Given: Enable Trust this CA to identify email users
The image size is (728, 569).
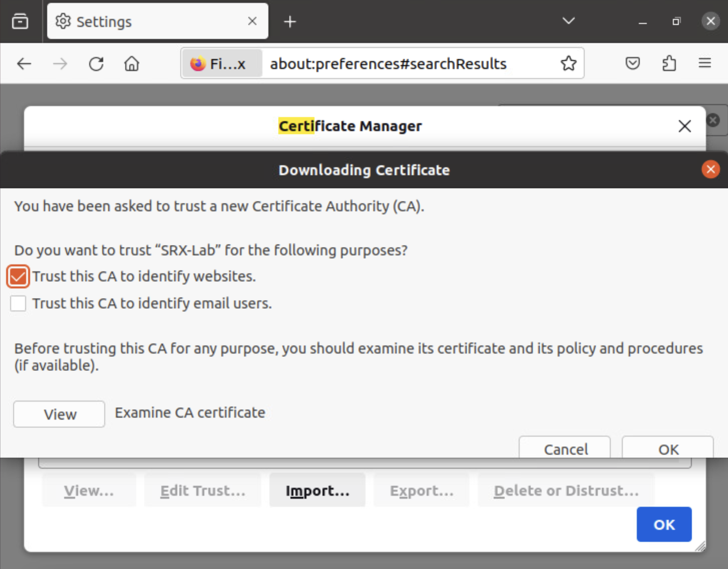Looking at the screenshot, I should coord(18,303).
